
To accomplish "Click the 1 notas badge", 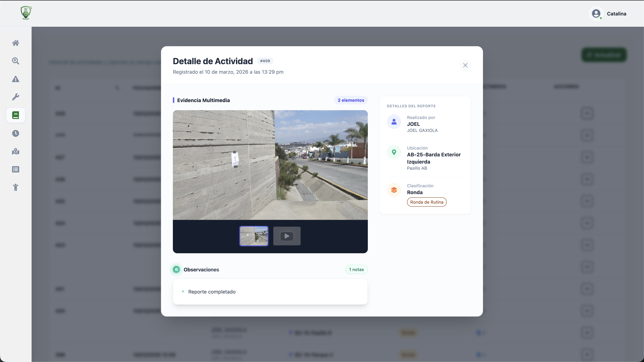I will 356,269.
